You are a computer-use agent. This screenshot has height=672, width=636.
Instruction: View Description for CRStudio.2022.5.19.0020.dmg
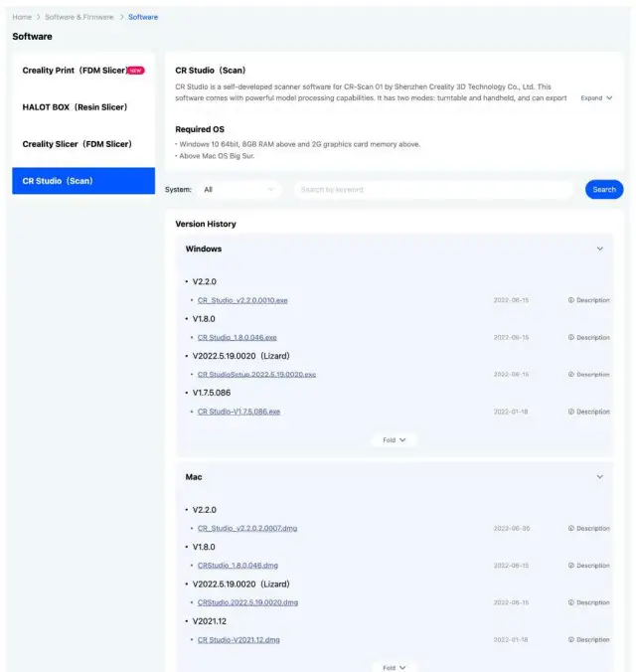click(x=588, y=602)
